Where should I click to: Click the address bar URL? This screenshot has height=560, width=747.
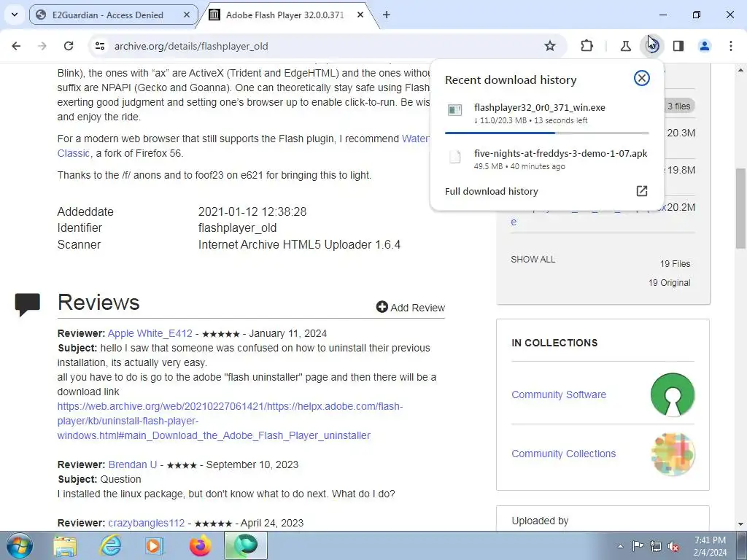[191, 46]
